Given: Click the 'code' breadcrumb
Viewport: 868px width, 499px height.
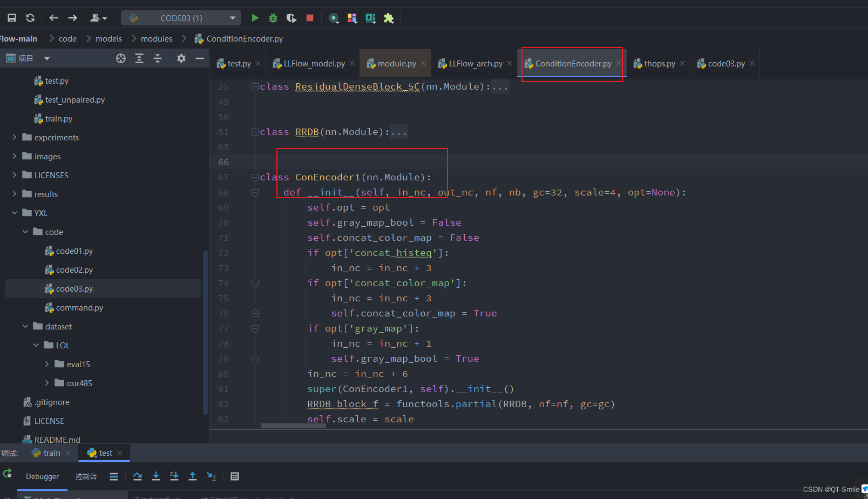Looking at the screenshot, I should (x=67, y=39).
